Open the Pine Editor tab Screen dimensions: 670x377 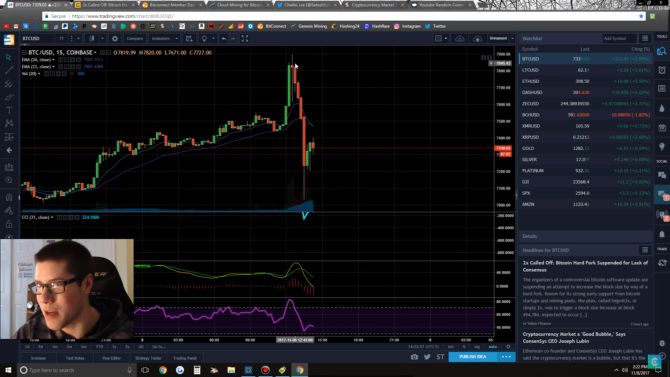tap(111, 358)
